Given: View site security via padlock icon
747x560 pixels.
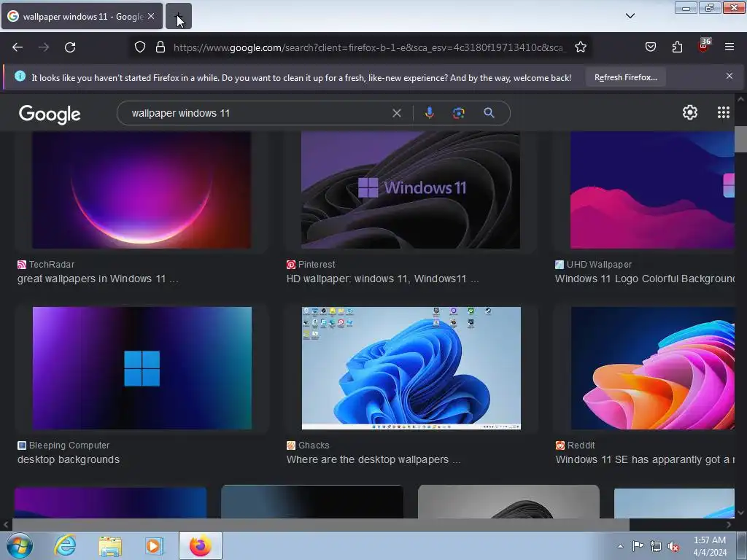Looking at the screenshot, I should (160, 47).
